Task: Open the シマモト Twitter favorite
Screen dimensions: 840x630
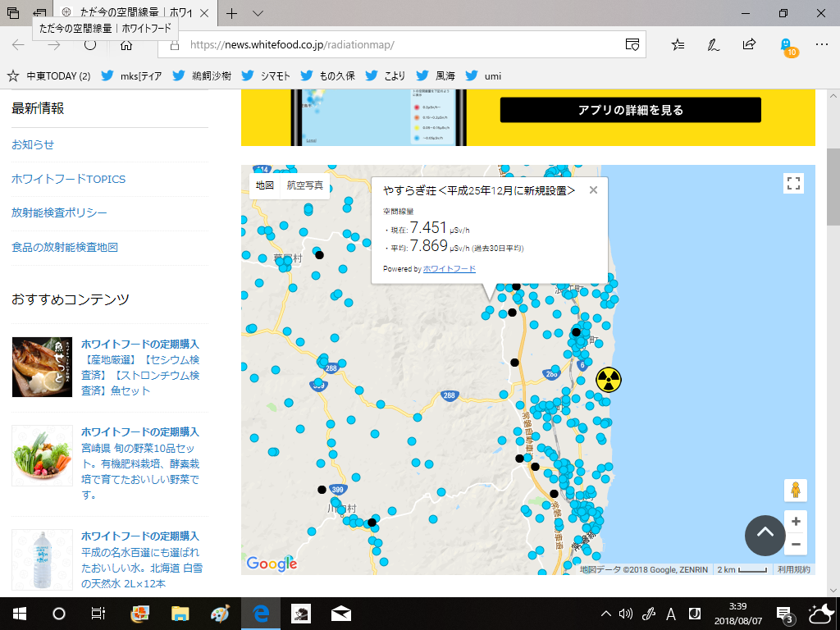Action: (x=265, y=76)
